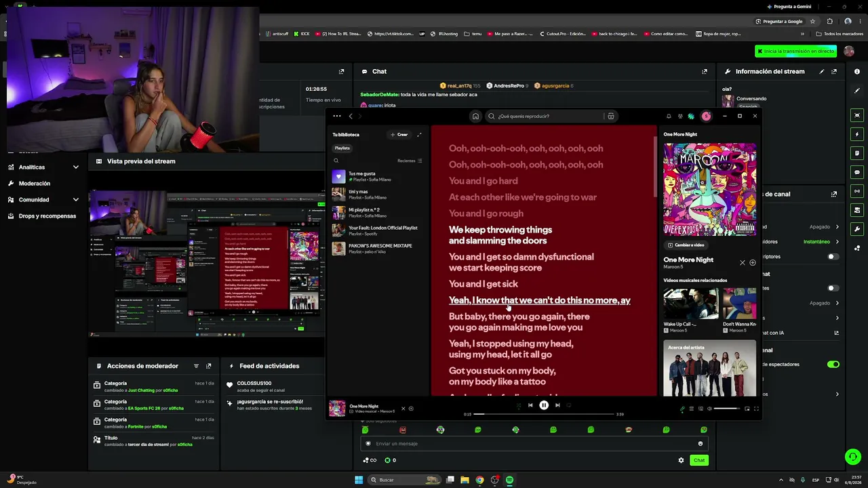Skip to the next track
This screenshot has width=868, height=488.
click(x=557, y=405)
